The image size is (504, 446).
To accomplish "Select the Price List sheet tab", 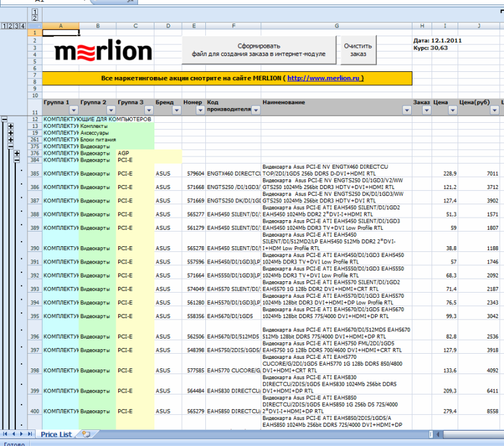I will point(57,435).
